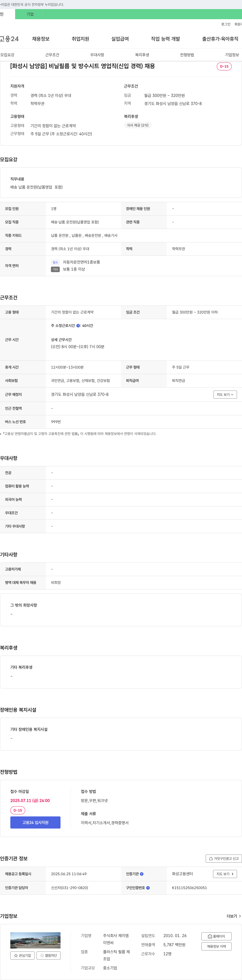The image size is (242, 980).
Task: Jump to the 복리후생 section tab
Action: click(x=142, y=55)
